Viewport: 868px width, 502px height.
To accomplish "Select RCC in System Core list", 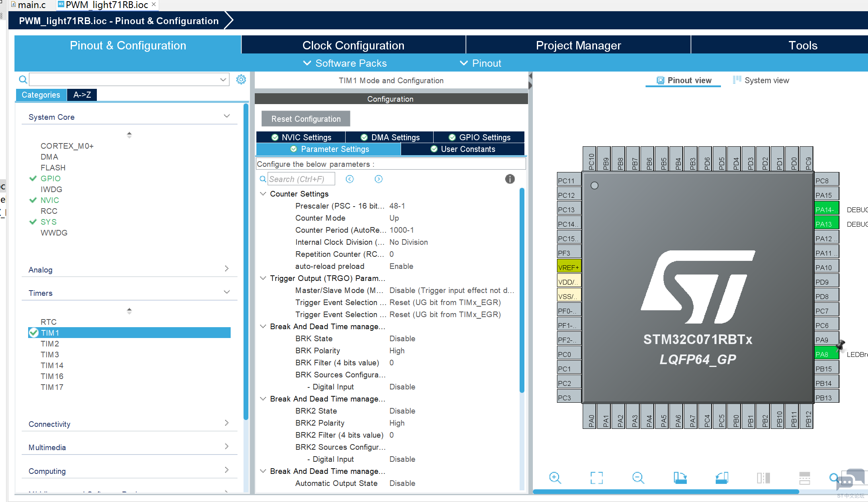I will click(x=49, y=211).
